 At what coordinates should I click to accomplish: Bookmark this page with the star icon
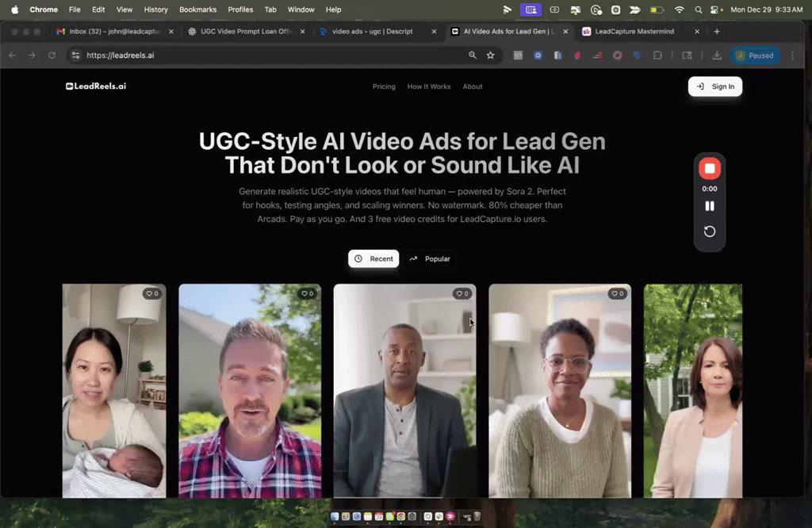(x=490, y=55)
